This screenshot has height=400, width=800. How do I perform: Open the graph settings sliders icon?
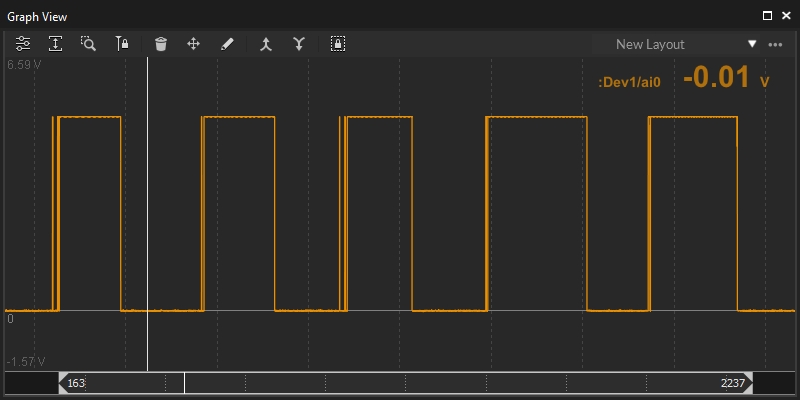24,44
